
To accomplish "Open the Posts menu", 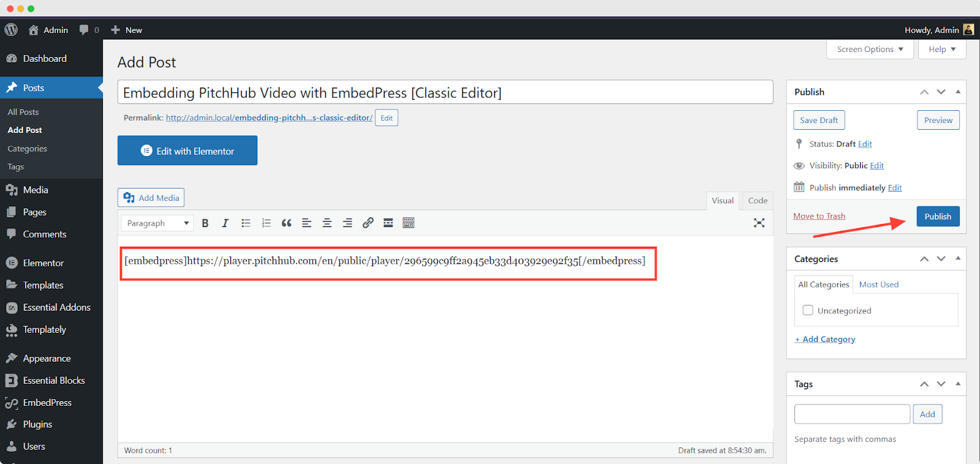I will tap(51, 88).
